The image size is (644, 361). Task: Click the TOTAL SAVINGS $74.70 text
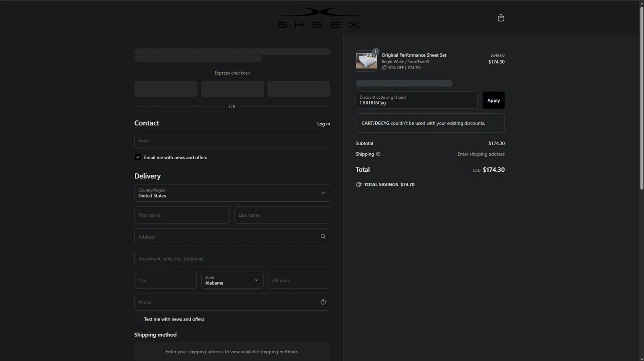[389, 185]
